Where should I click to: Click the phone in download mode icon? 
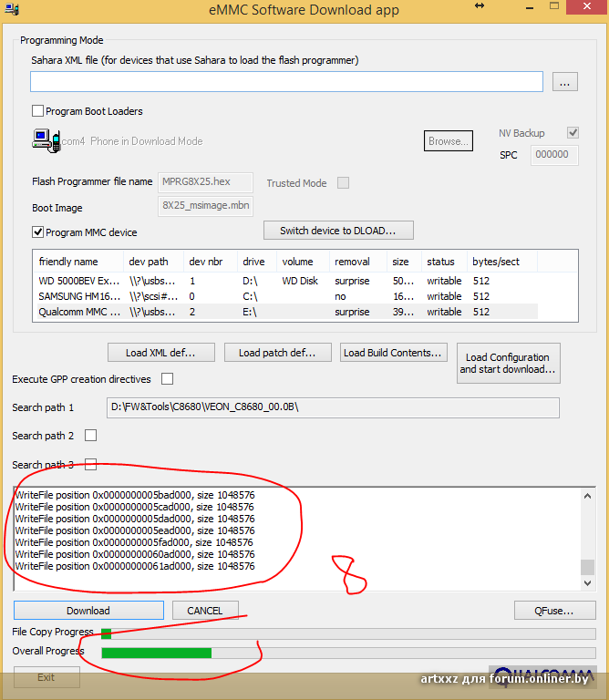46,140
